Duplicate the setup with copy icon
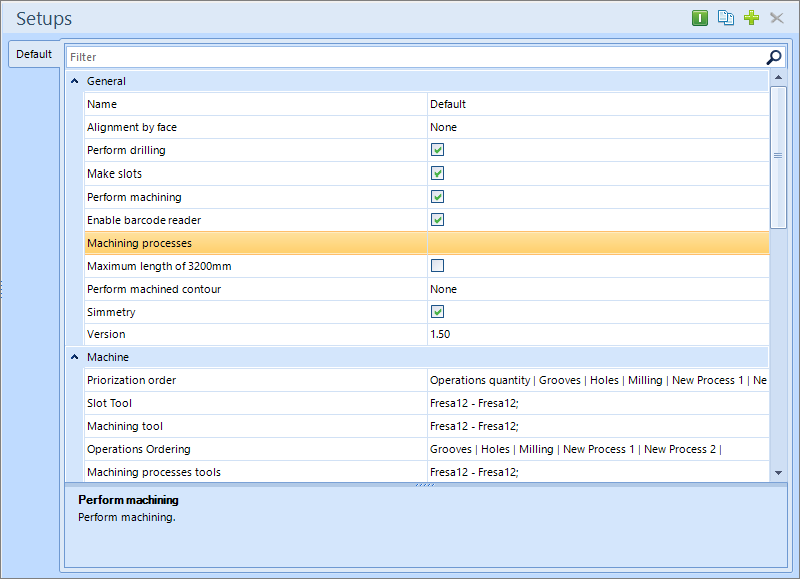 [x=726, y=18]
